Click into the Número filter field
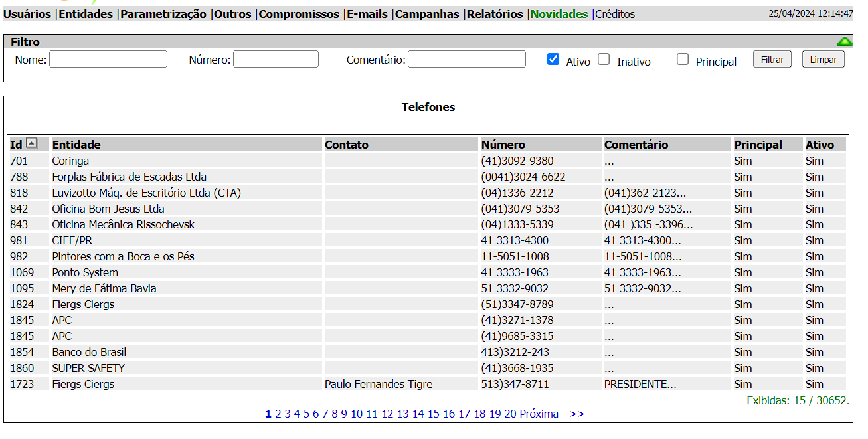 click(x=276, y=60)
